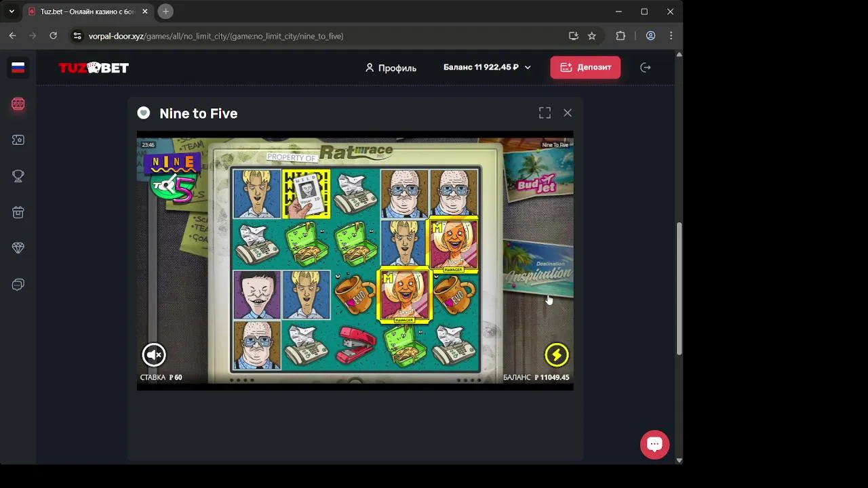Open the browser three-dot menu
868x488 pixels.
tap(671, 36)
